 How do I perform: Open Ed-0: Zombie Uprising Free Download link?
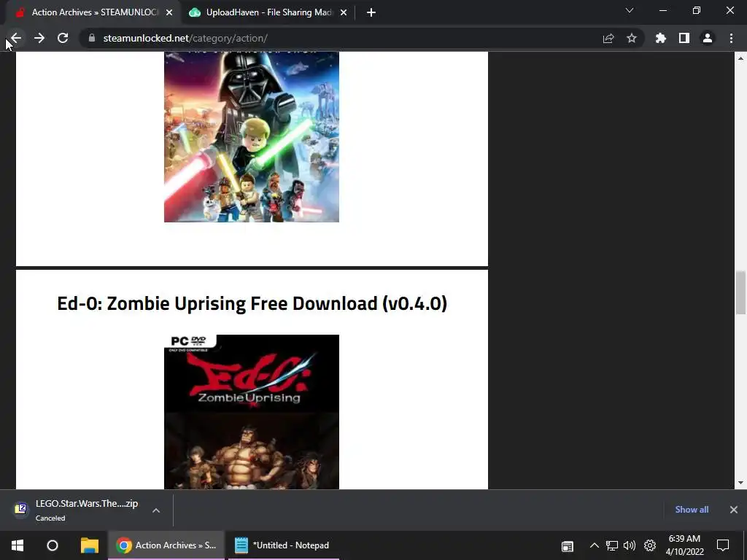click(x=252, y=303)
